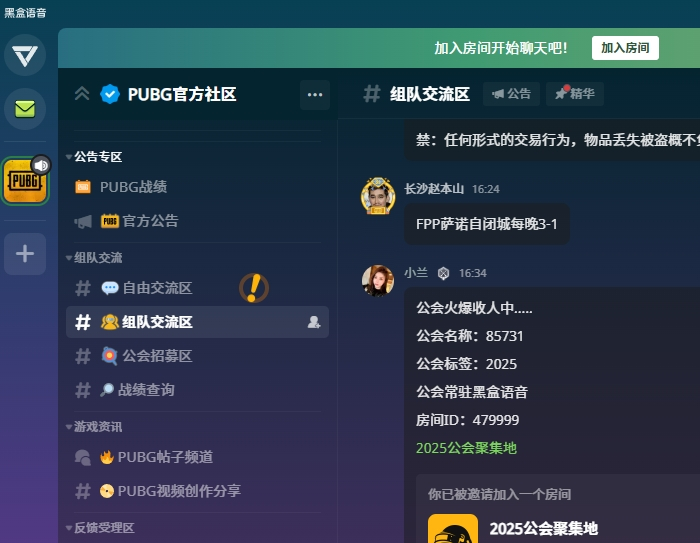Click the calendar icon next to PUBG战绩
700x543 pixels.
point(83,187)
